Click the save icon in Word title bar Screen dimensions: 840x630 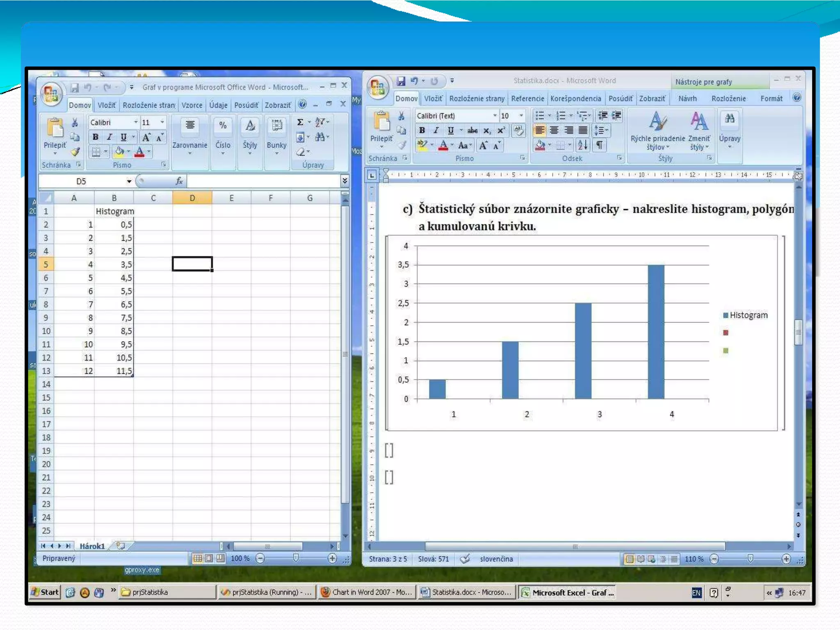[401, 81]
